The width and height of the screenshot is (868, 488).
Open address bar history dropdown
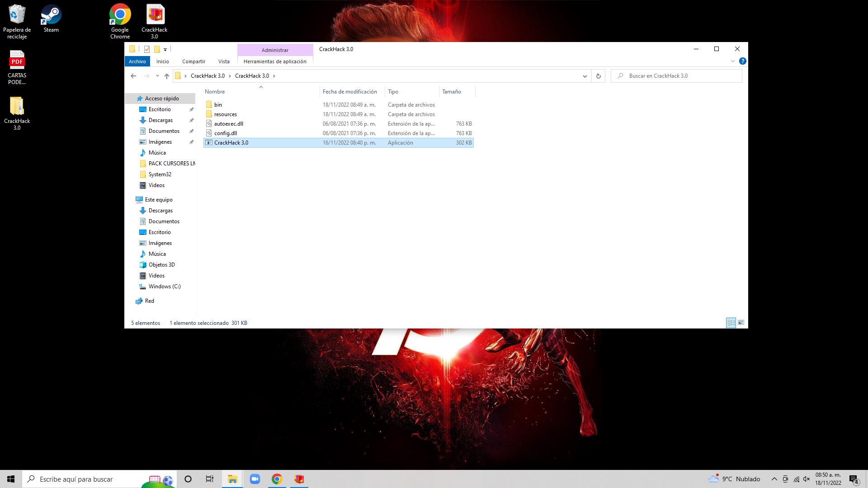[x=585, y=76]
